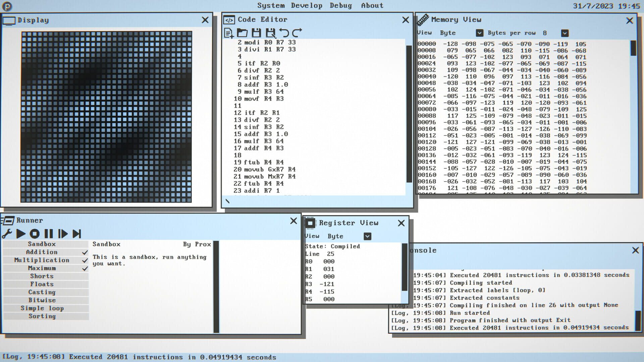Toggle the Addition exercise checkmark
The width and height of the screenshot is (644, 362).
pyautogui.click(x=85, y=252)
